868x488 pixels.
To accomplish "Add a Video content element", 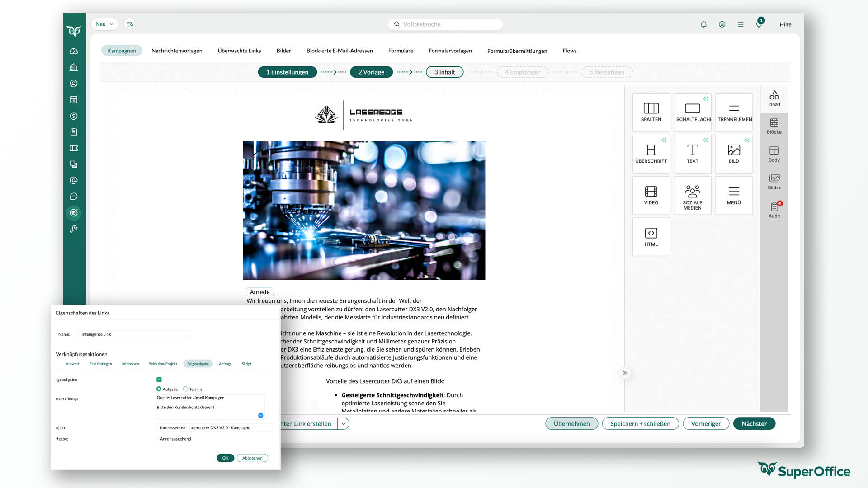I will (x=651, y=195).
